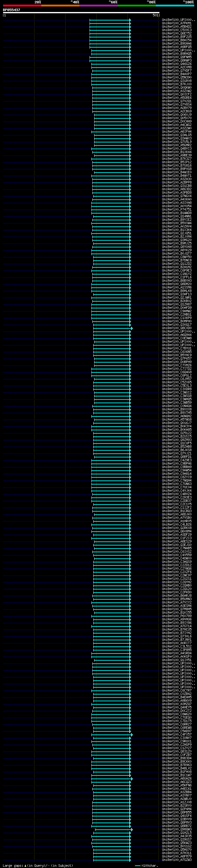Click the green ~80% identity legend segment
This screenshot has height=868, width=197.
click(x=137, y=6)
